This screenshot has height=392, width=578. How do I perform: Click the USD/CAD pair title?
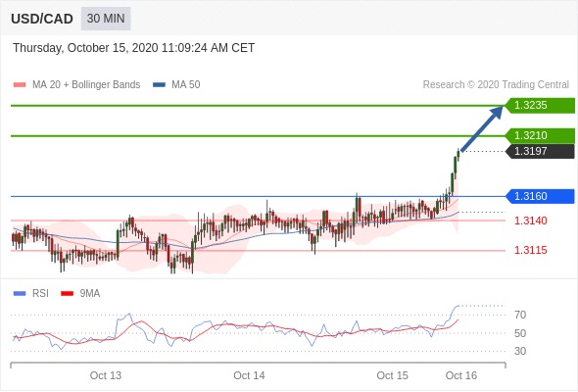point(42,19)
